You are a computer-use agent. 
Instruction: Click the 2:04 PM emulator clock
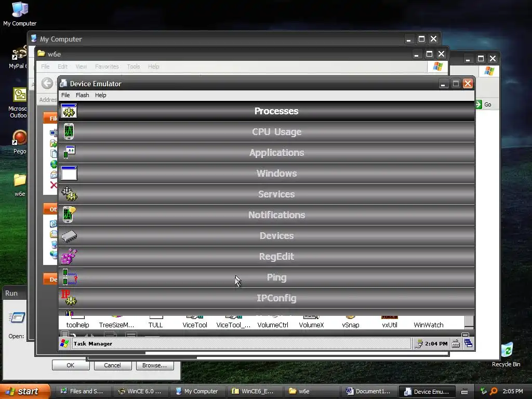pyautogui.click(x=436, y=343)
